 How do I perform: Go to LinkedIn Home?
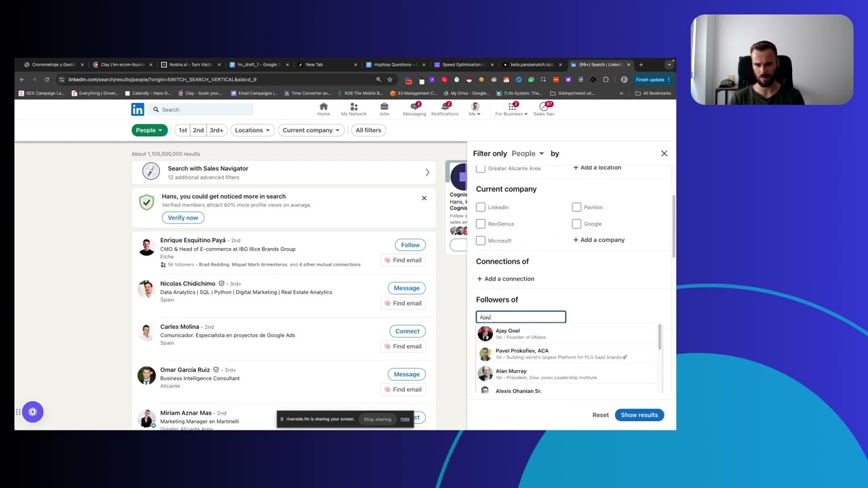(323, 109)
